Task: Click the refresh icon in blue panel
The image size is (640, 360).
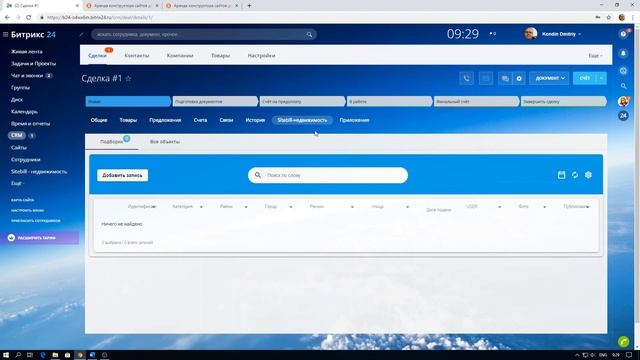Action: tap(575, 175)
